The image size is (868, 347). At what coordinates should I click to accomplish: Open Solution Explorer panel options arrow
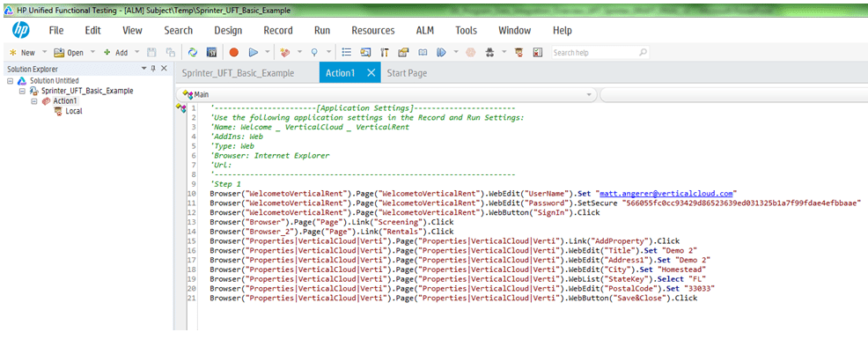click(x=144, y=68)
